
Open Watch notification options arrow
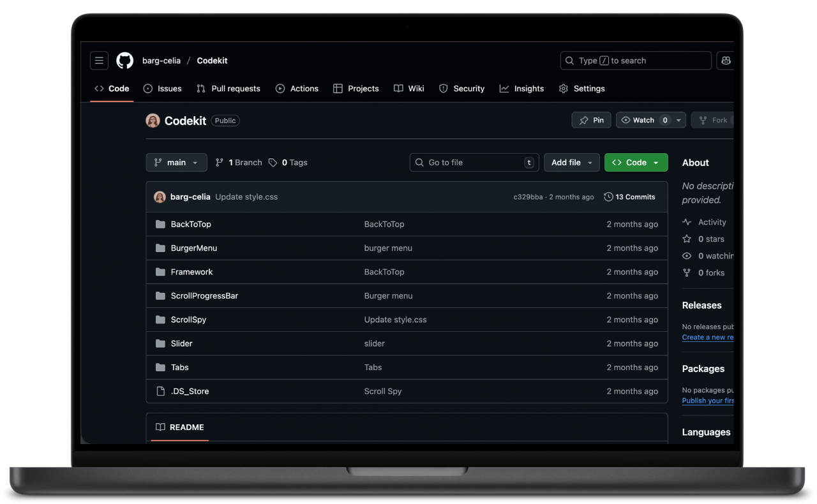(x=679, y=120)
